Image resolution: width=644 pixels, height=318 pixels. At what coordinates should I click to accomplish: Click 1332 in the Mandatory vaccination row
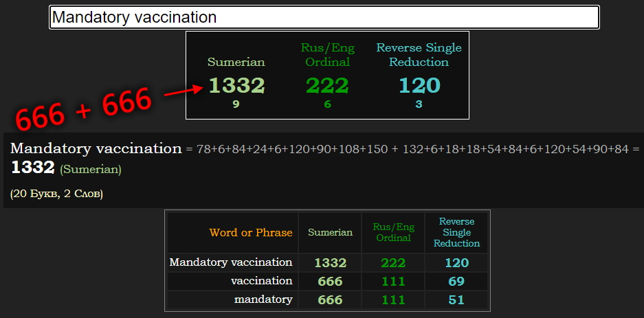[330, 262]
